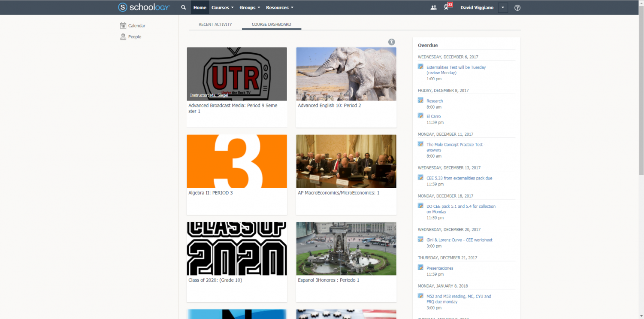The width and height of the screenshot is (644, 319).
Task: Go to Home in top navigation
Action: (200, 7)
